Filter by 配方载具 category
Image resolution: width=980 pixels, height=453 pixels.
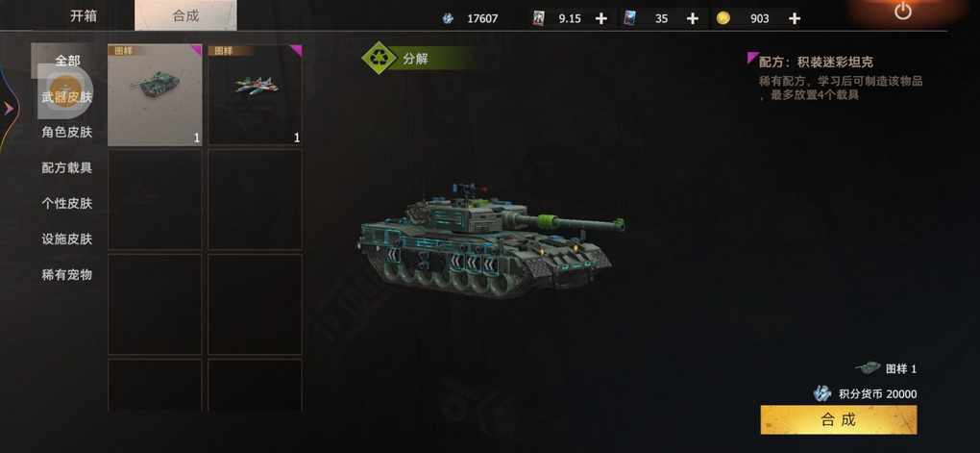click(x=67, y=167)
